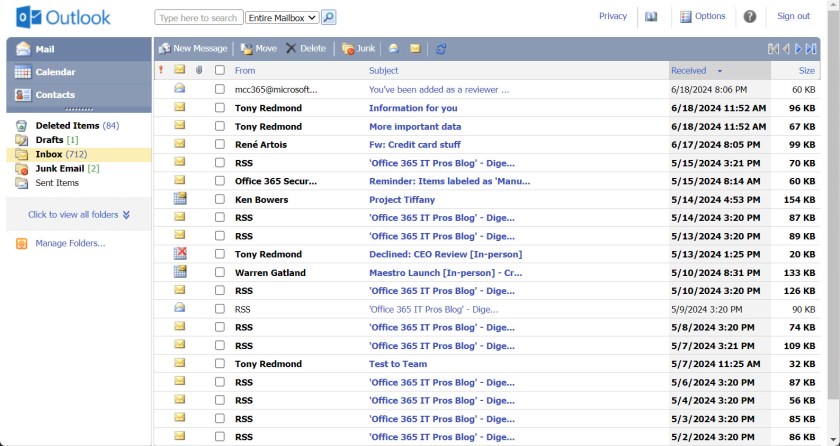
Task: Go to the previous page of messages
Action: coord(786,49)
